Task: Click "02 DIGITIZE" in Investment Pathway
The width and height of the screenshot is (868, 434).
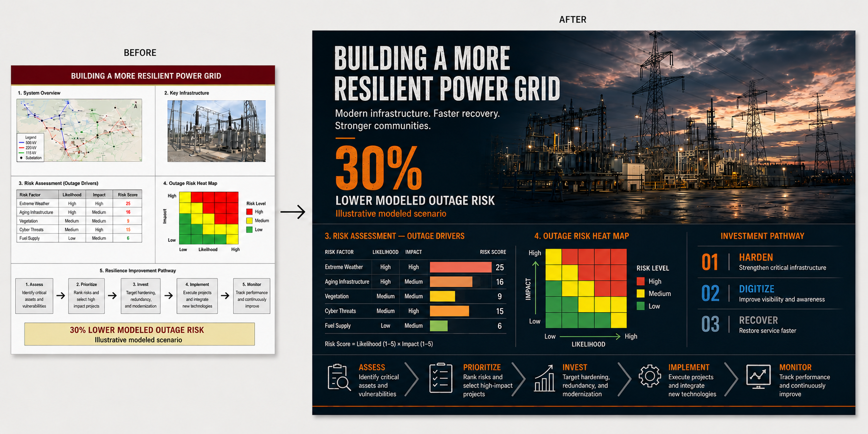Action: tap(763, 294)
